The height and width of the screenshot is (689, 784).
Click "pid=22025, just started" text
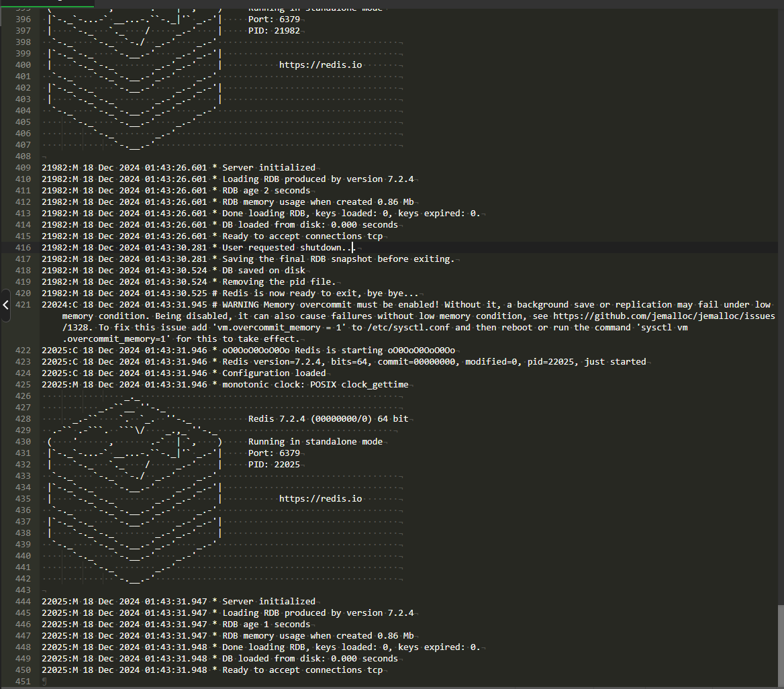coord(587,362)
